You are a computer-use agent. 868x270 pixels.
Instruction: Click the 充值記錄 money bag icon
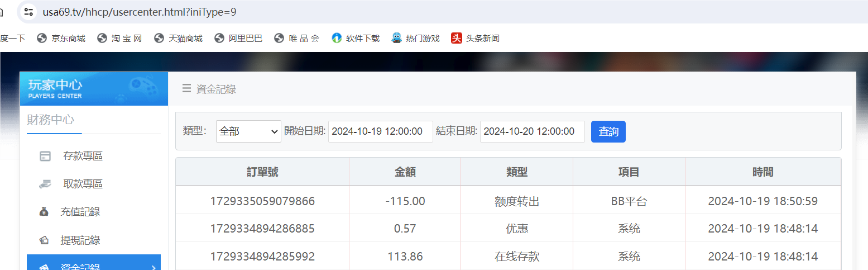click(44, 212)
